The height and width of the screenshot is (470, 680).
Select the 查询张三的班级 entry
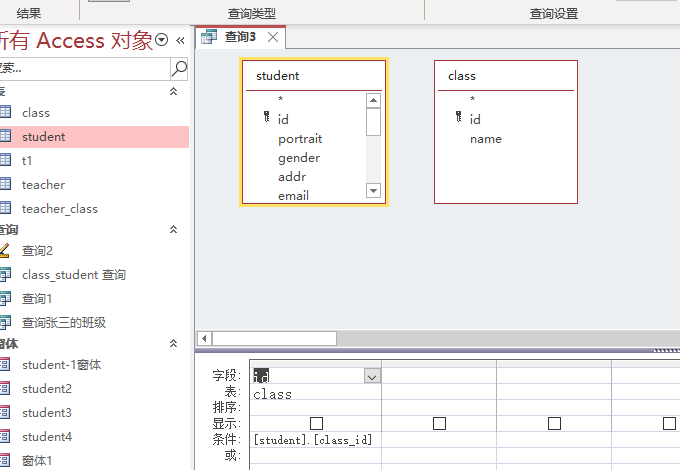(64, 323)
